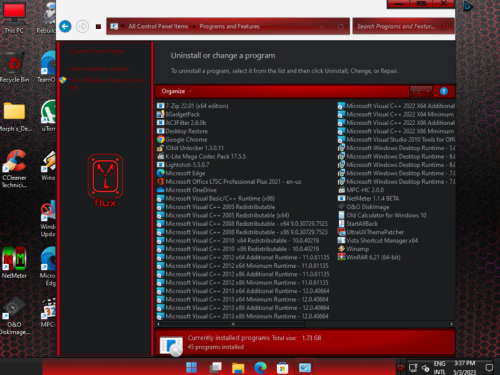Open Control Panel Home link

click(97, 51)
